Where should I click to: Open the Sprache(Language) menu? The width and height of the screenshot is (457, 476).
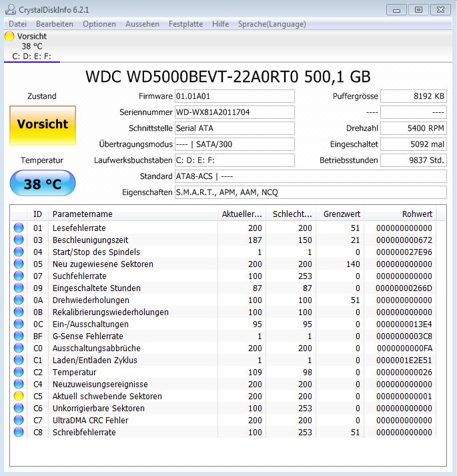point(272,24)
